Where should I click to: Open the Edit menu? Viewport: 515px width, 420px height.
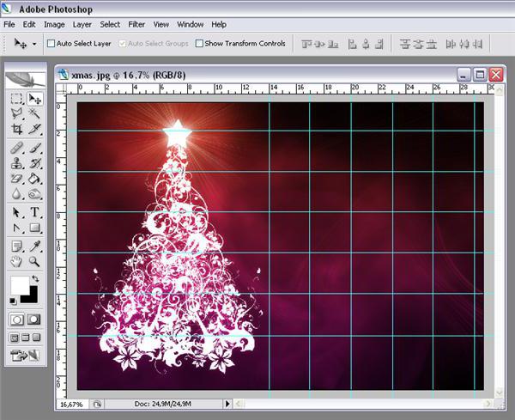click(x=29, y=24)
